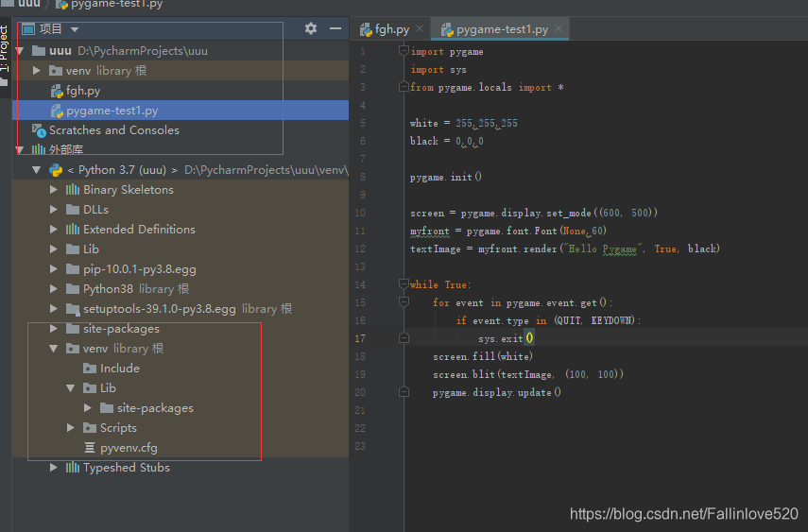808x532 pixels.
Task: Expand Typeshed Stubs
Action: [54, 468]
